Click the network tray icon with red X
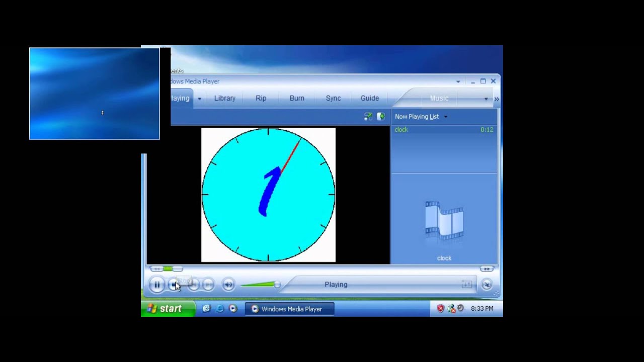Image resolution: width=644 pixels, height=362 pixels. point(451,308)
